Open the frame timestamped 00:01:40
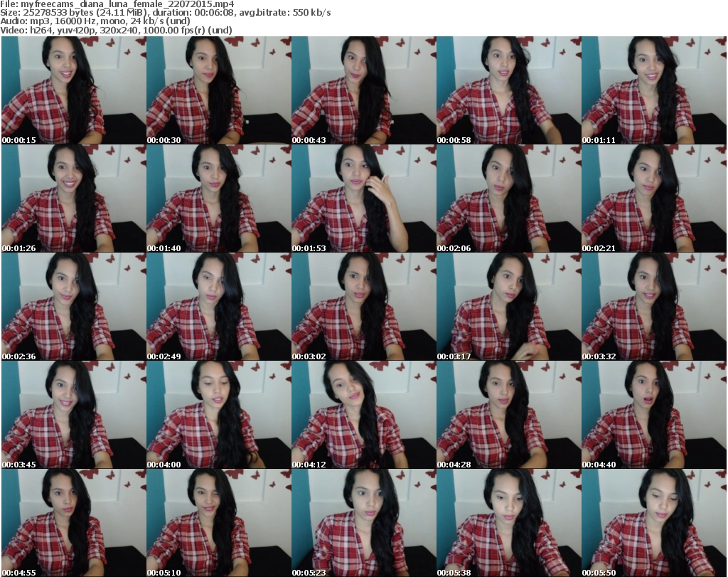 point(219,198)
